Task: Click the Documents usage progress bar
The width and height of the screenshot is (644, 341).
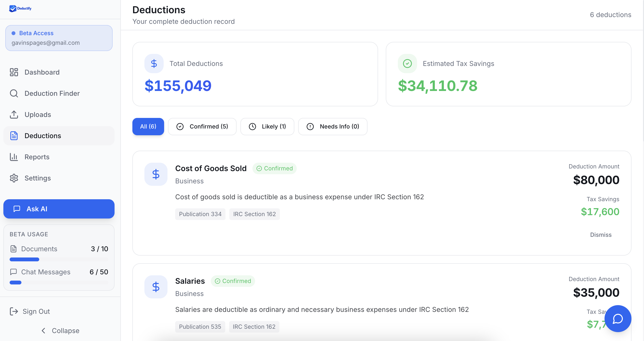Action: tap(59, 259)
